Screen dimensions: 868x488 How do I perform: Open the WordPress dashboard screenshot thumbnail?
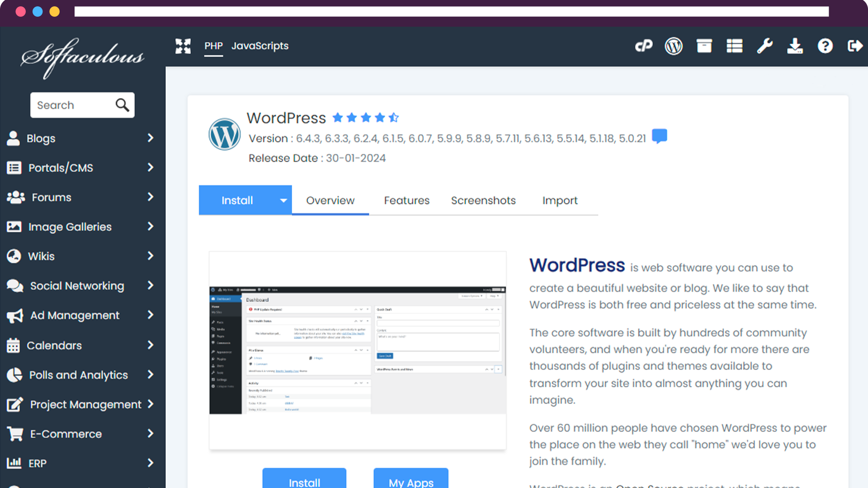tap(358, 350)
